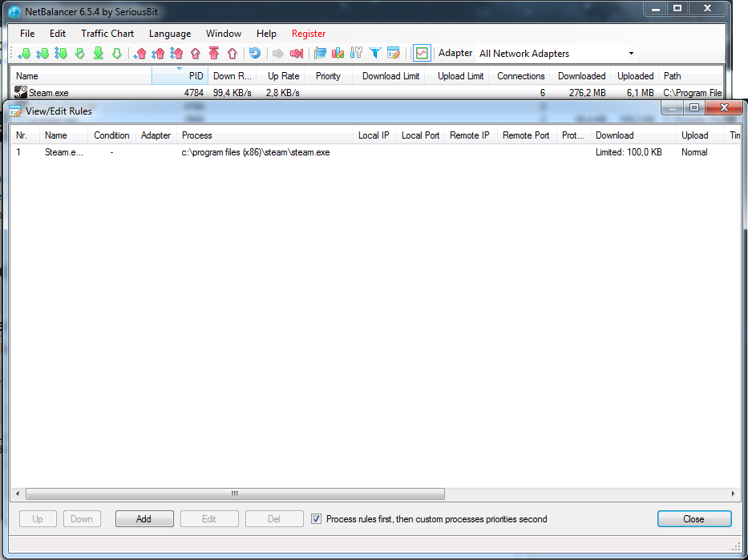The image size is (748, 560).
Task: Click the 'Download Limit' column header
Action: (388, 76)
